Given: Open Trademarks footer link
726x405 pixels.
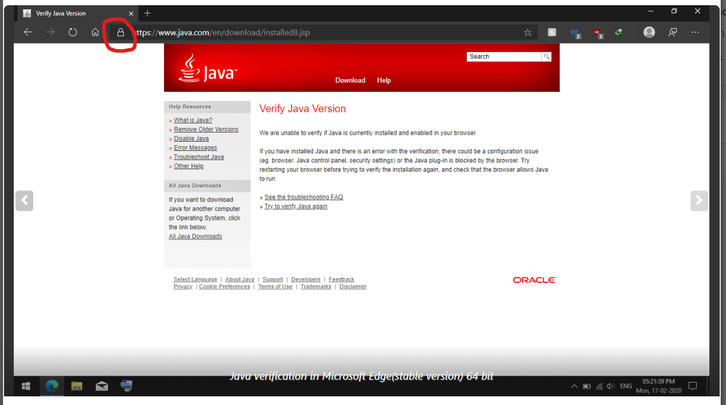Looking at the screenshot, I should [316, 287].
